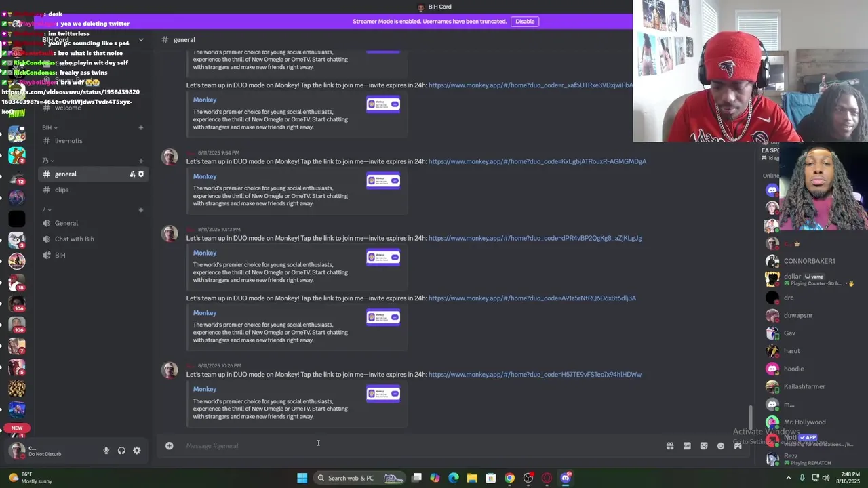Viewport: 868px width, 488px height.
Task: Open invite people icon on general channel
Action: (132, 174)
